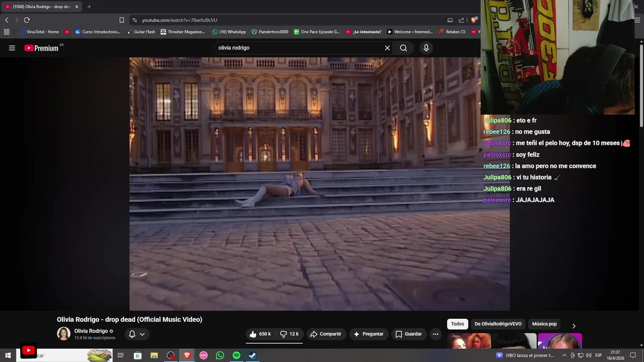
Task: Click Windows taskbar search box
Action: [63, 355]
